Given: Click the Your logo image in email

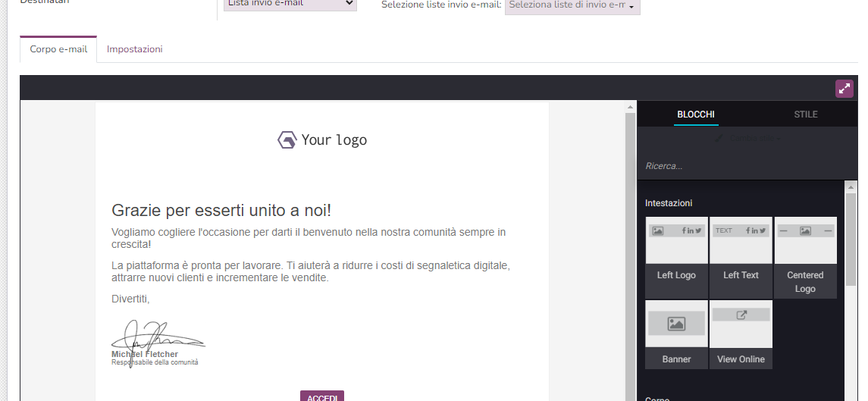Looking at the screenshot, I should (322, 140).
